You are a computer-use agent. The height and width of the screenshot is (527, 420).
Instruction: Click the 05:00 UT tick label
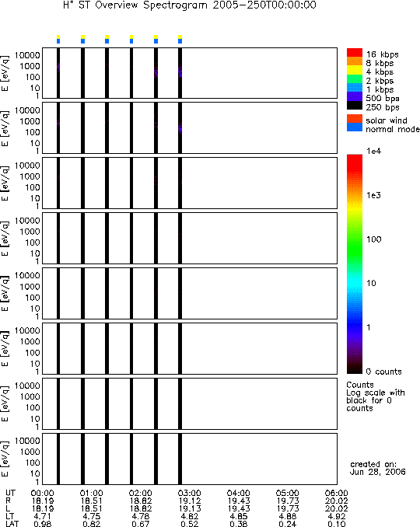point(288,493)
